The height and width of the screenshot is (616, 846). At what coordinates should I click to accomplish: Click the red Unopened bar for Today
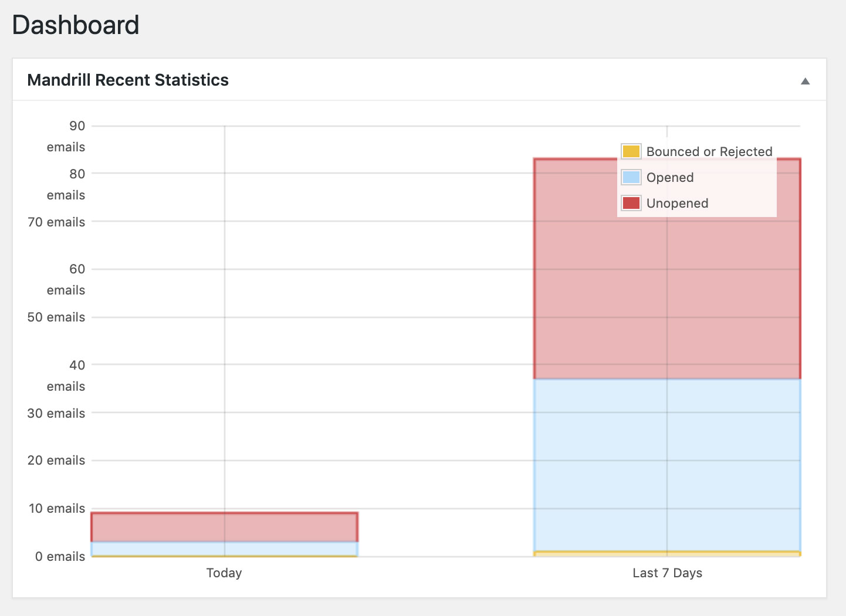[x=224, y=527]
